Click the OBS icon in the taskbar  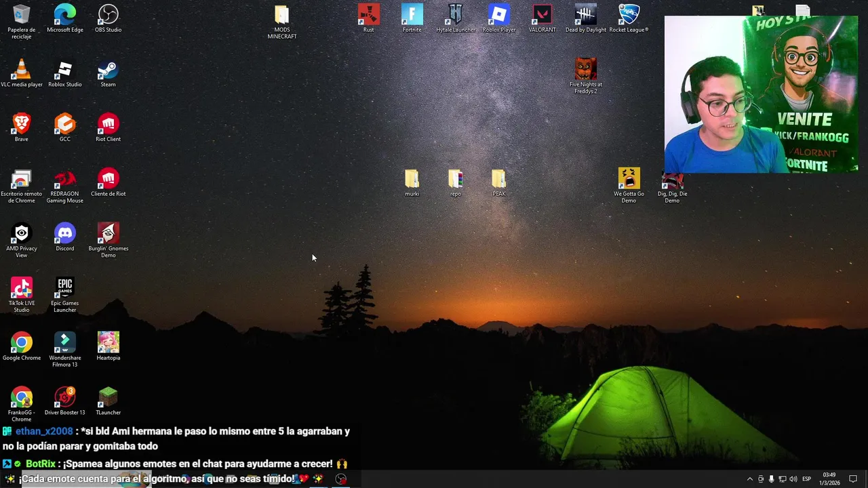(x=341, y=479)
